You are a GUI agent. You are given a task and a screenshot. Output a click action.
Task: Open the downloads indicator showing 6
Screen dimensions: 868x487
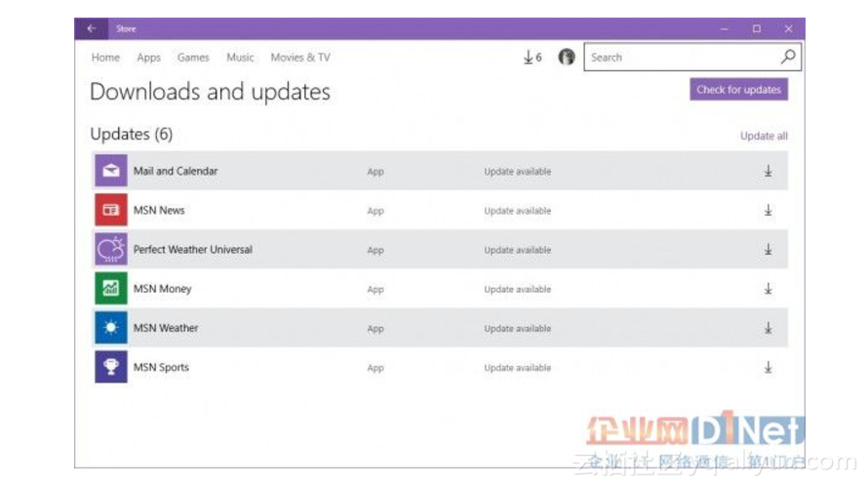pos(533,57)
